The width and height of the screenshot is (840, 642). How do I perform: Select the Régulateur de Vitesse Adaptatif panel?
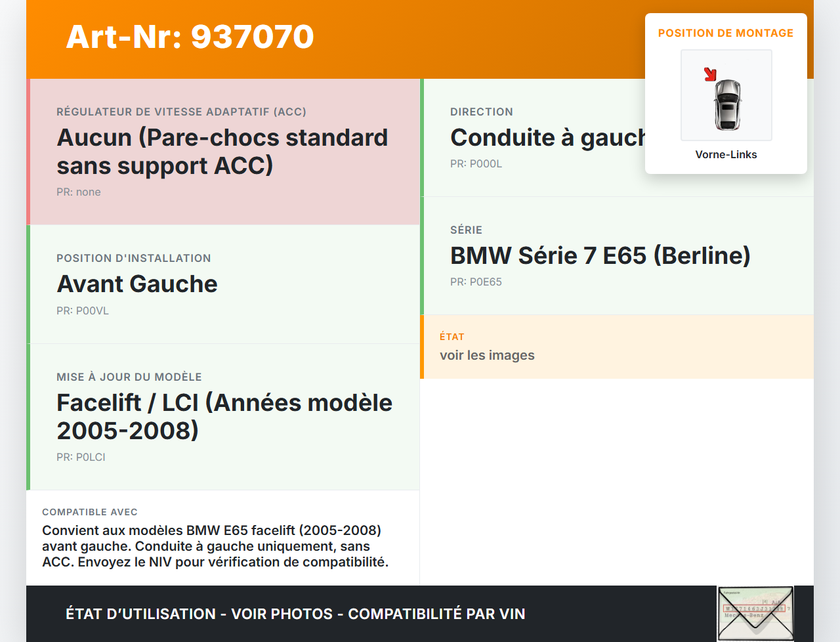tap(223, 151)
